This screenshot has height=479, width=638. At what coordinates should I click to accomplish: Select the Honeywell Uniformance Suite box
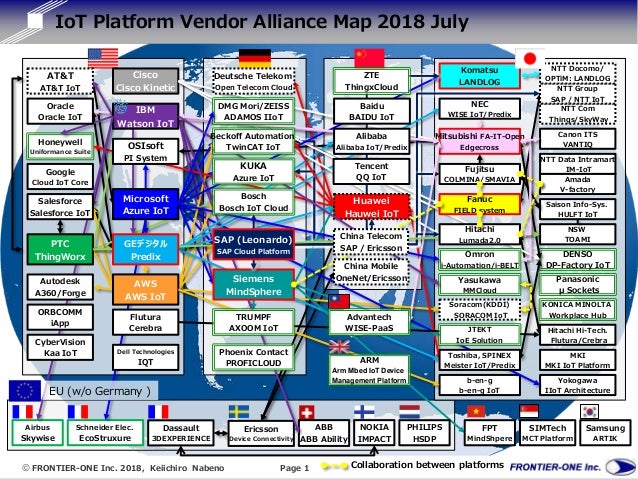click(60, 146)
